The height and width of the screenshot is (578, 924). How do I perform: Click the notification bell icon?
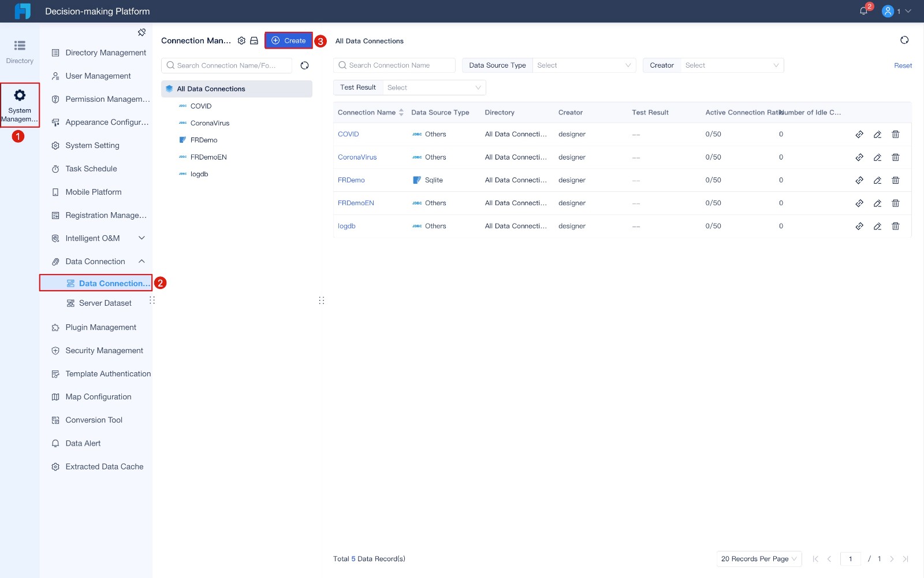pyautogui.click(x=863, y=11)
